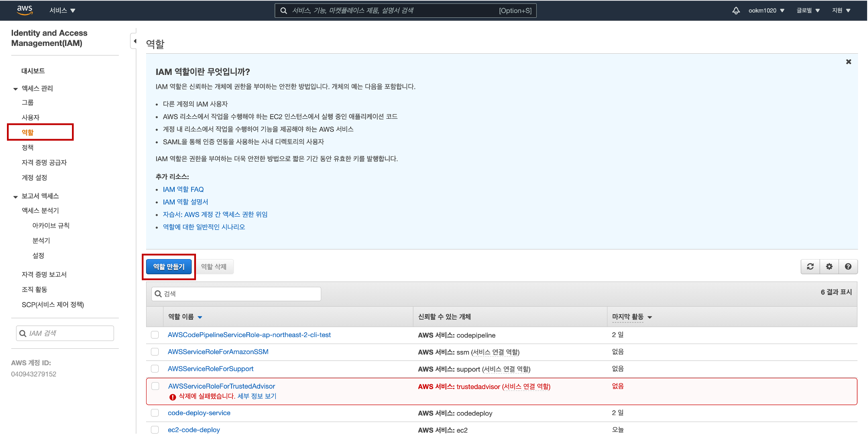
Task: Open code-deploy-service role
Action: tap(199, 413)
